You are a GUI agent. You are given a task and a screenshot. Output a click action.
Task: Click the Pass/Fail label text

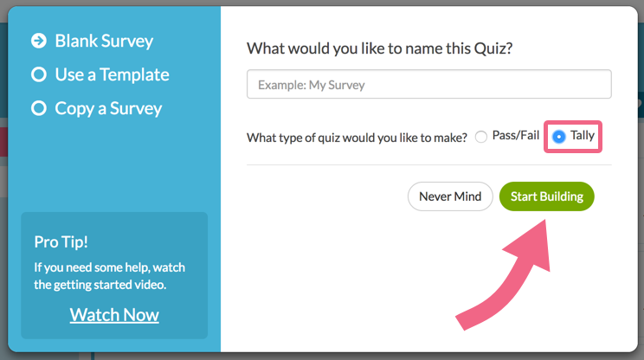516,137
